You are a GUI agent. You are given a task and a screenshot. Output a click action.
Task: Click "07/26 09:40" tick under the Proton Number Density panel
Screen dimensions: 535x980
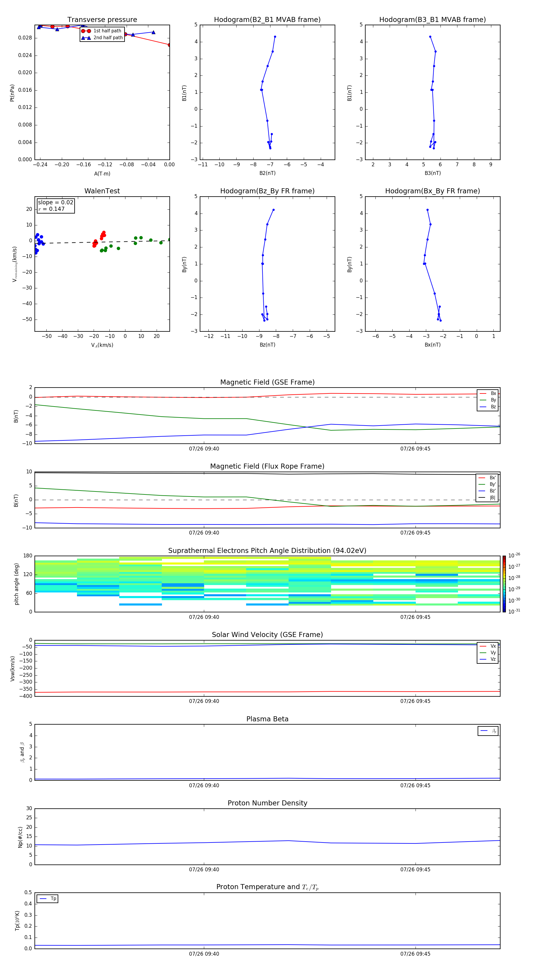coord(204,870)
